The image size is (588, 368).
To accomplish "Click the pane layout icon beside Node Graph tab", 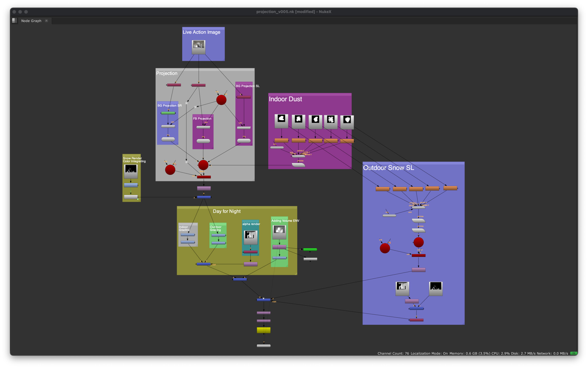I will [14, 21].
